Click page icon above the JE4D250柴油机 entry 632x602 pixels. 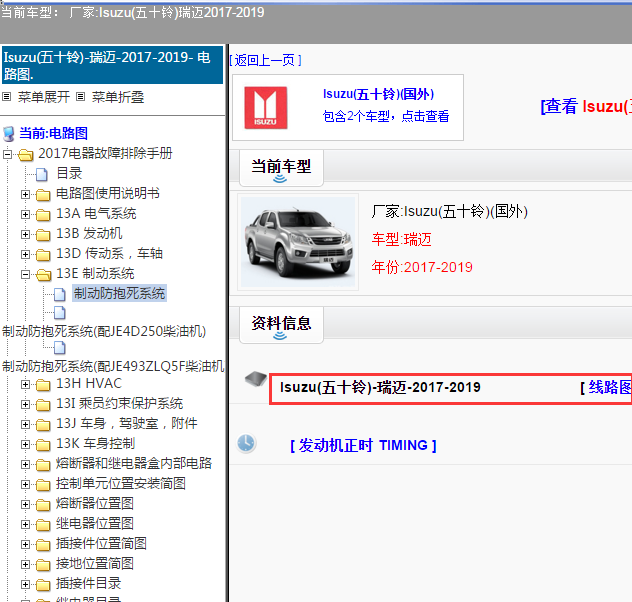pyautogui.click(x=60, y=312)
